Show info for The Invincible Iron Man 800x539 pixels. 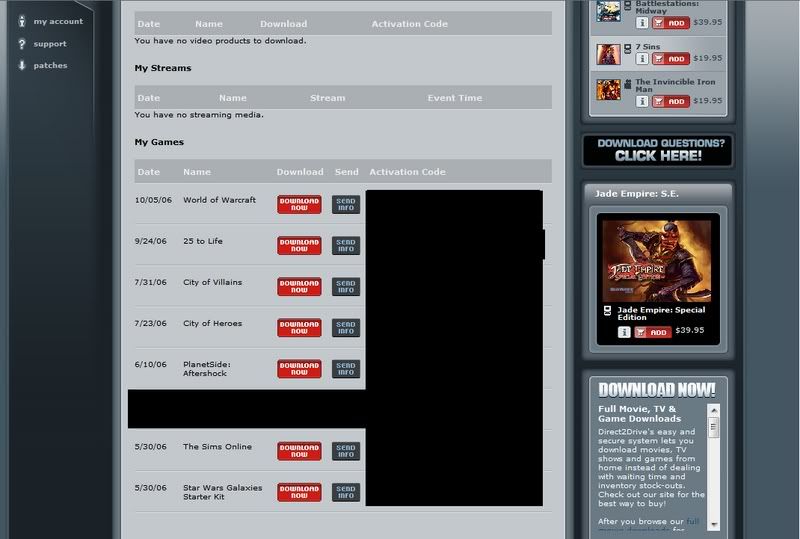point(642,101)
